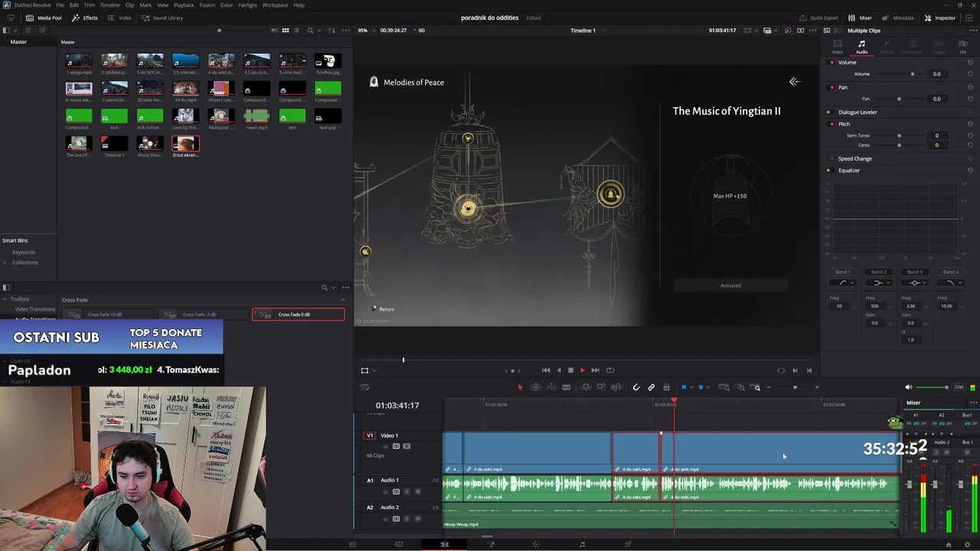This screenshot has height=551, width=980.
Task: Open viewer zoom 95% dropdown
Action: coord(366,31)
